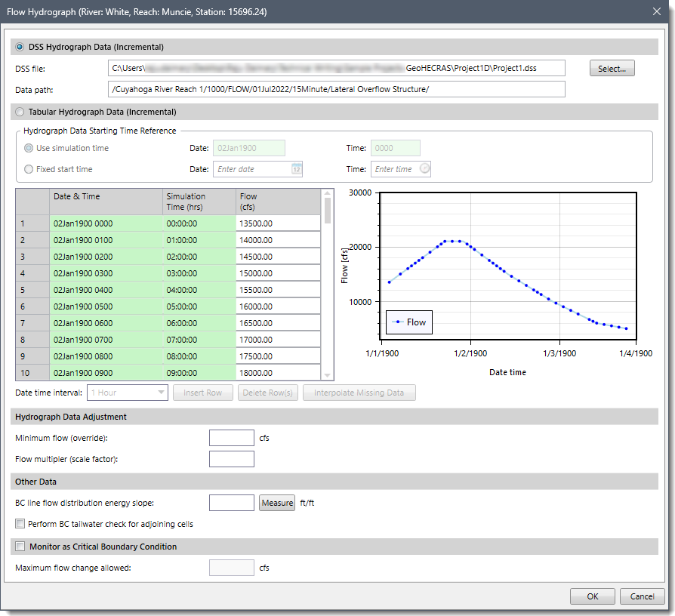Click the simulation date field 02Jan1900
675x616 pixels.
(x=249, y=148)
